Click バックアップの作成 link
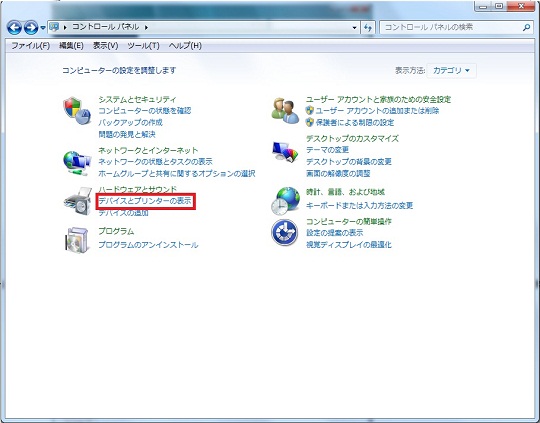Screen dimensions: 540x423 tap(130, 122)
